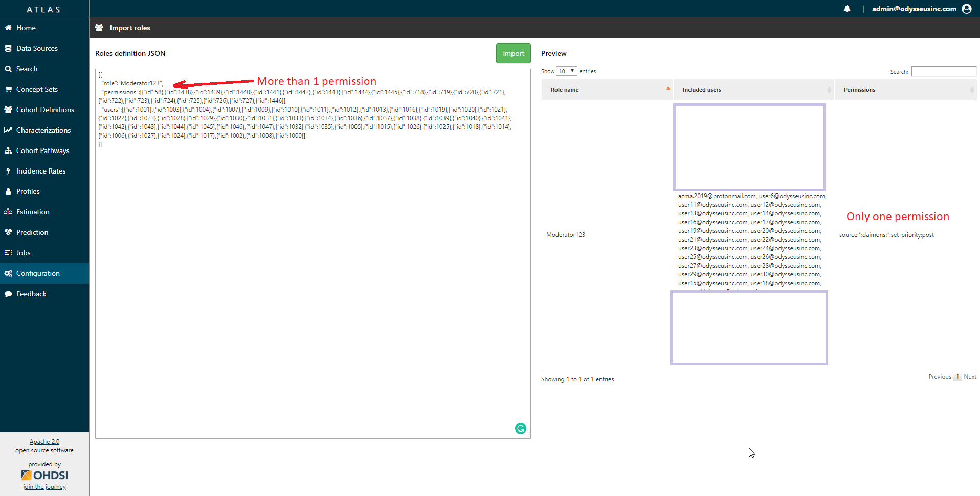Screen dimensions: 980x496
Task: Click the Search input field above the table
Action: tap(944, 71)
